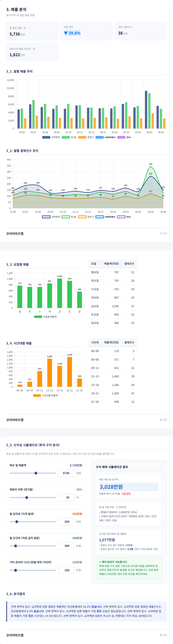
Task: Toggle 양천구 legend in 월별 결제건수 추이 chart
Action: coord(86,217)
